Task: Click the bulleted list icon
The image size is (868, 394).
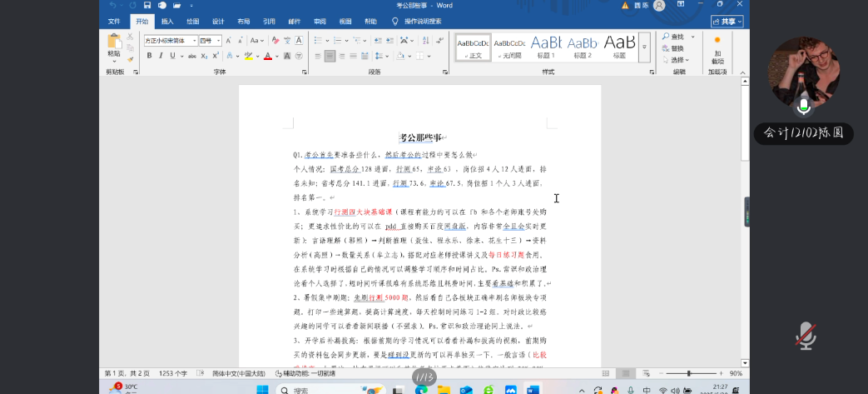Action: pos(317,40)
